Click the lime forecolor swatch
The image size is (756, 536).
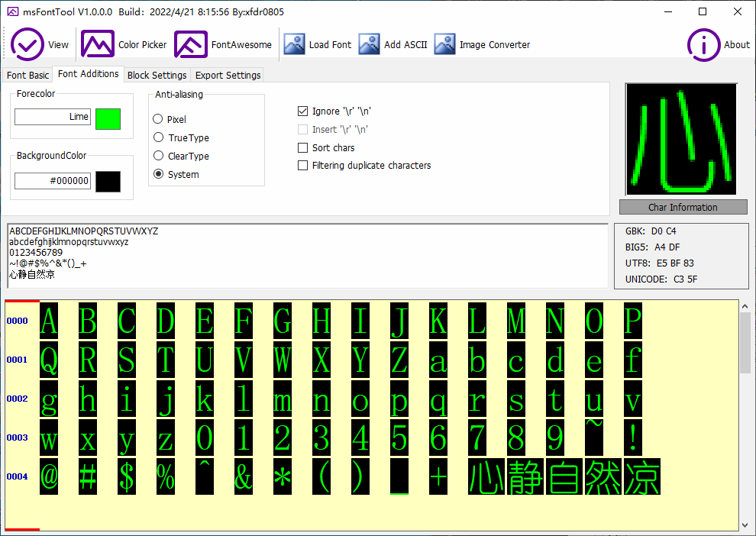[x=108, y=119]
